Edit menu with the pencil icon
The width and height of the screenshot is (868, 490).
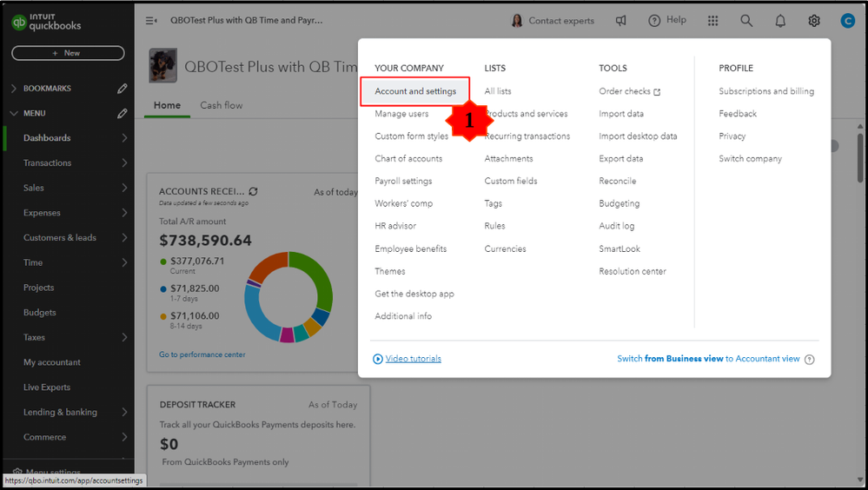[123, 114]
